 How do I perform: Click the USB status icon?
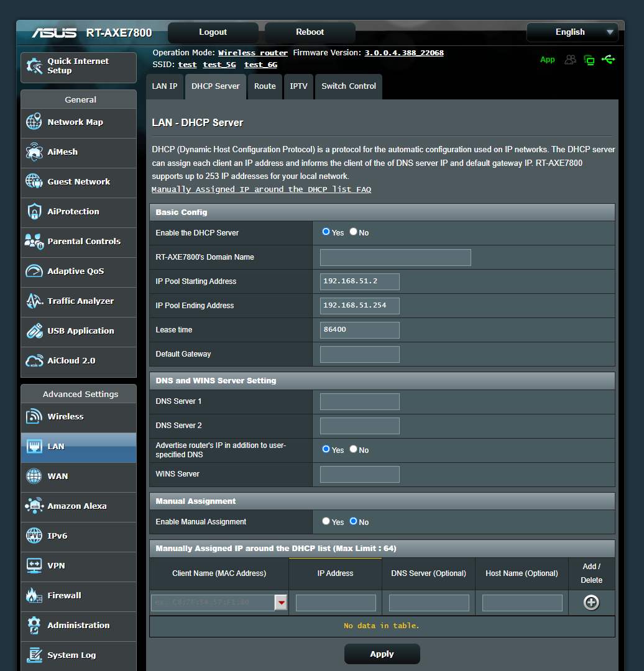[608, 60]
